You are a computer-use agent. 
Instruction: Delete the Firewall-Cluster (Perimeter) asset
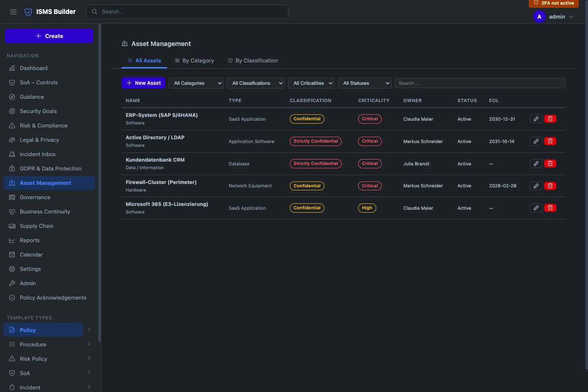coord(550,186)
